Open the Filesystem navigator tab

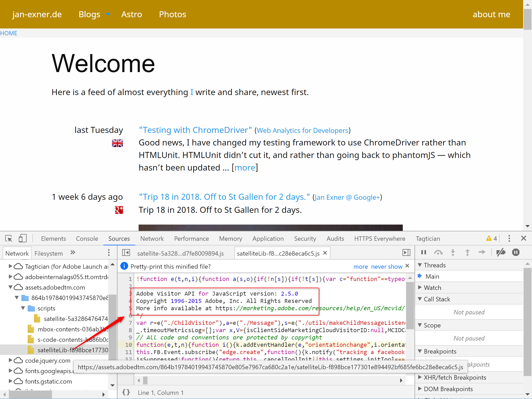49,253
